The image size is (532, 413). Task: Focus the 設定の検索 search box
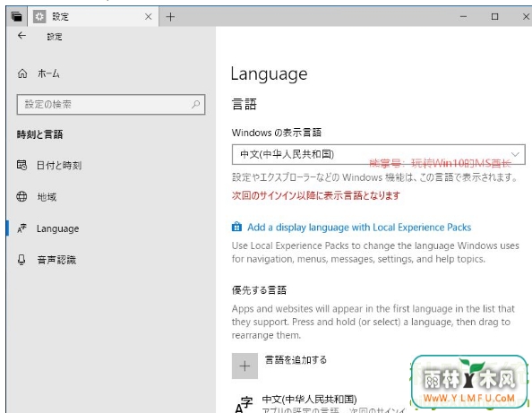click(111, 105)
